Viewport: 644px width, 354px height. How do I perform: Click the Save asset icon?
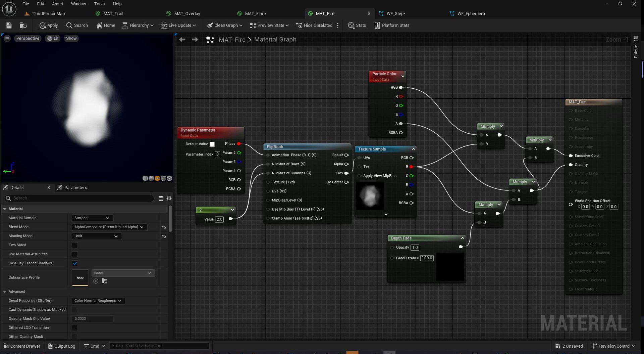[x=9, y=26]
